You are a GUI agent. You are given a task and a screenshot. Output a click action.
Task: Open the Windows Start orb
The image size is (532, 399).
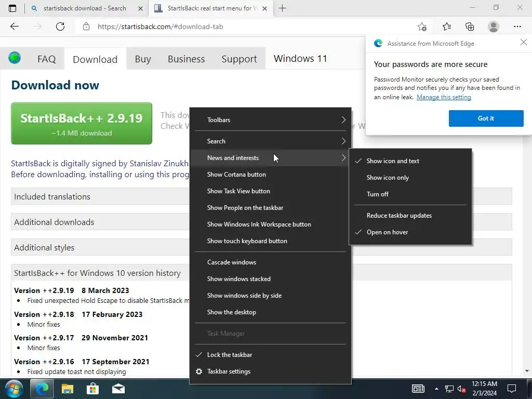click(x=14, y=389)
